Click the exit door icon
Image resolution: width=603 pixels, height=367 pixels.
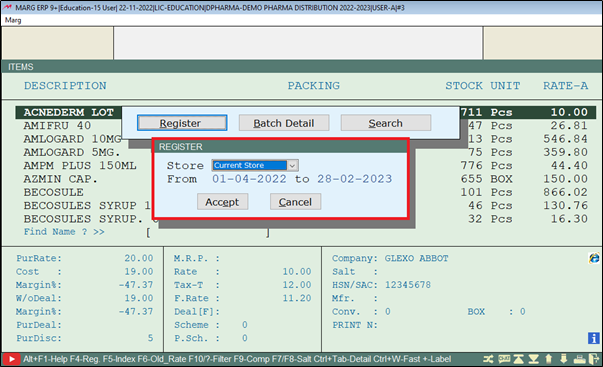tap(594, 359)
